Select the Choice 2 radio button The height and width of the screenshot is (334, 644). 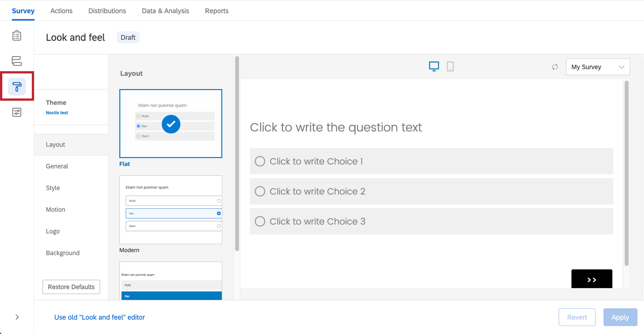tap(260, 191)
